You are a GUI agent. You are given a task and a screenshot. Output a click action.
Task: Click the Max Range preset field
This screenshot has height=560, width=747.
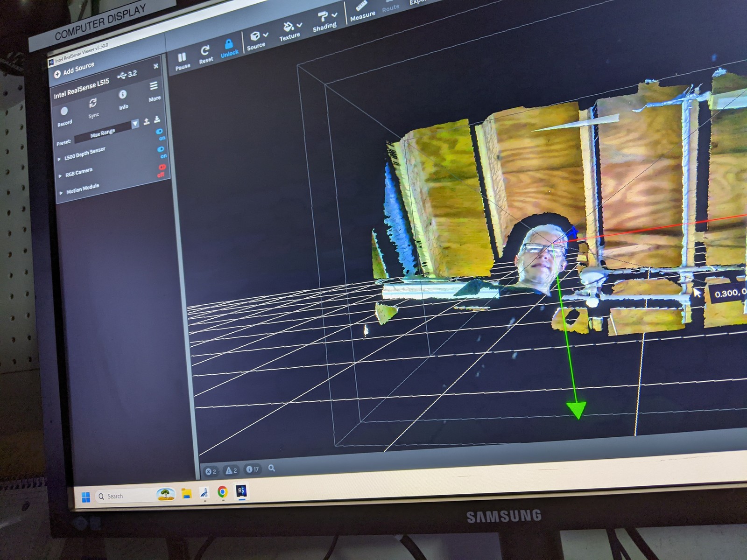103,133
